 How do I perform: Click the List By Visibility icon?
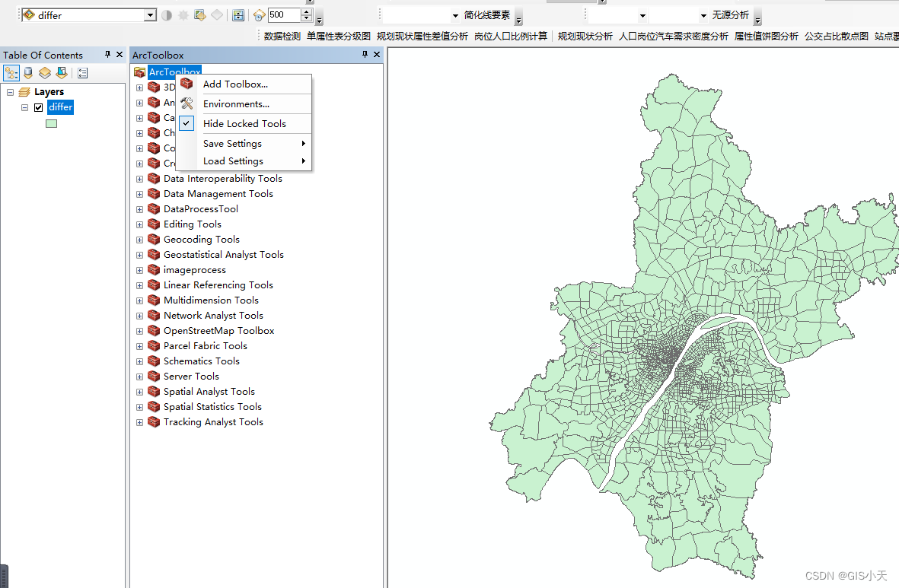(44, 72)
